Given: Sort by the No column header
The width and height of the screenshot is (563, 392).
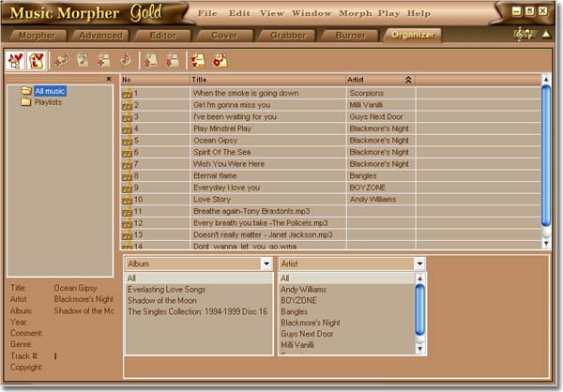Looking at the screenshot, I should 155,80.
